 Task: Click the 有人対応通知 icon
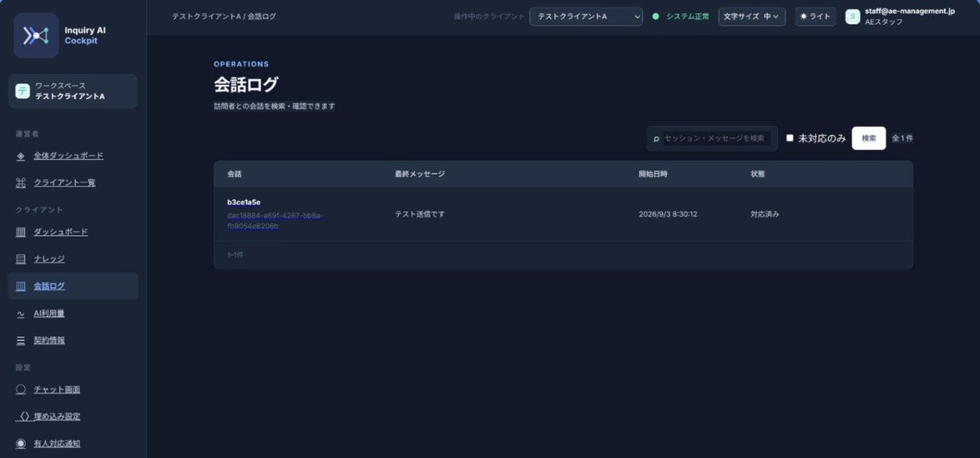point(21,443)
